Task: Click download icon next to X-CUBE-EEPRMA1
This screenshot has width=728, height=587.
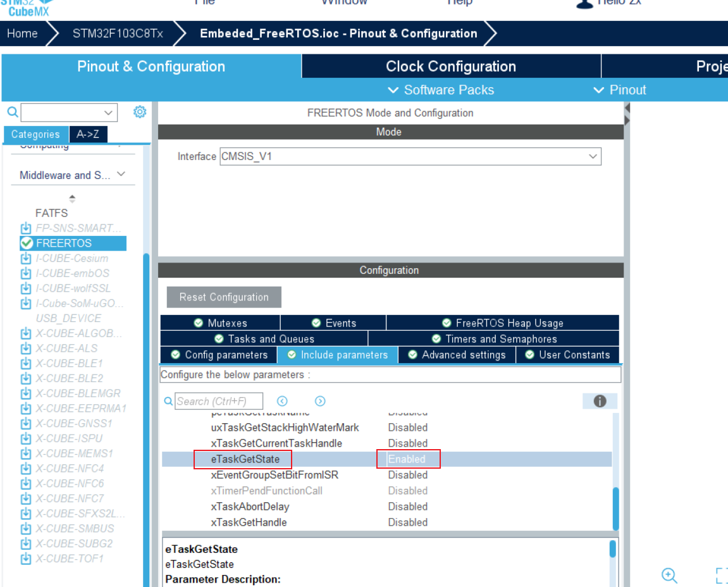Action: pyautogui.click(x=26, y=408)
